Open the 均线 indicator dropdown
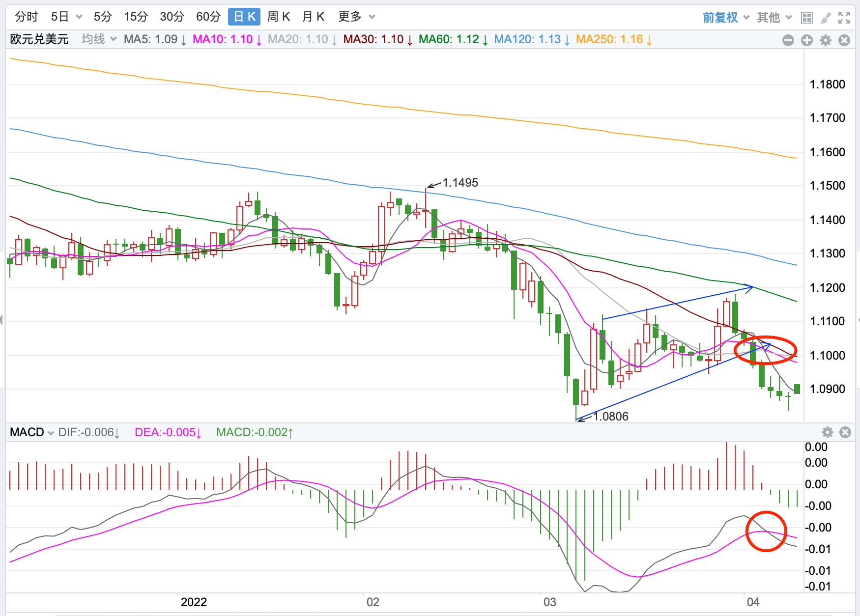 pos(99,39)
